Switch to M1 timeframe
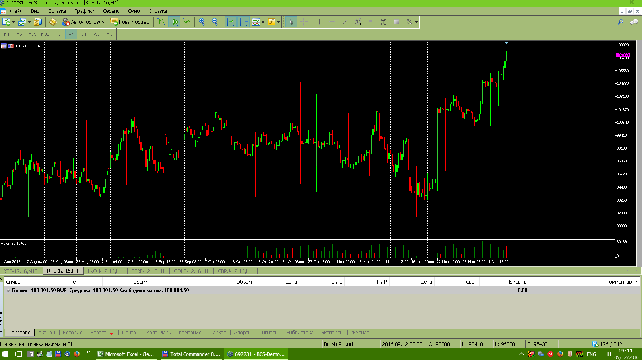This screenshot has width=644, height=362. (7, 34)
